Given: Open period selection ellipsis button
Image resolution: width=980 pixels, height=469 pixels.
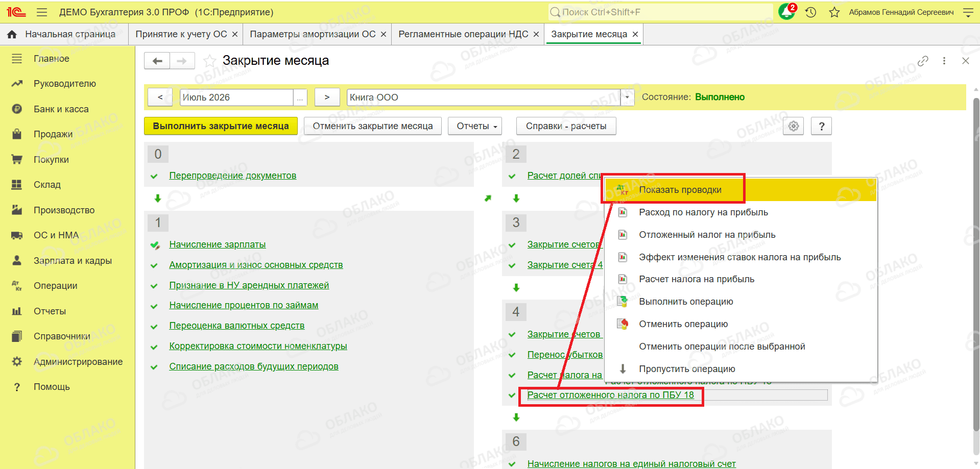Looking at the screenshot, I should tap(300, 97).
